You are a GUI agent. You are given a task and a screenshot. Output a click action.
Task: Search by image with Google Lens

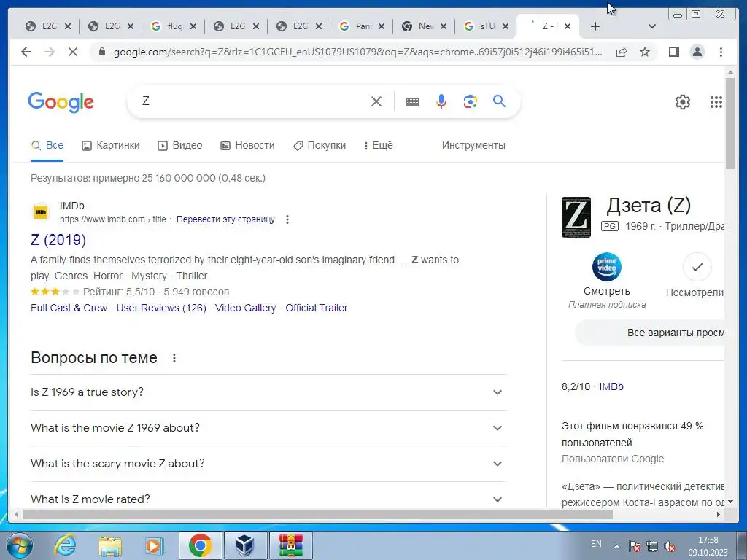(471, 101)
